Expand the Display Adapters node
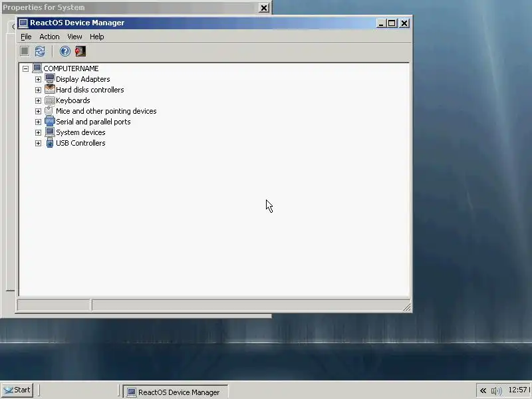 (x=38, y=79)
